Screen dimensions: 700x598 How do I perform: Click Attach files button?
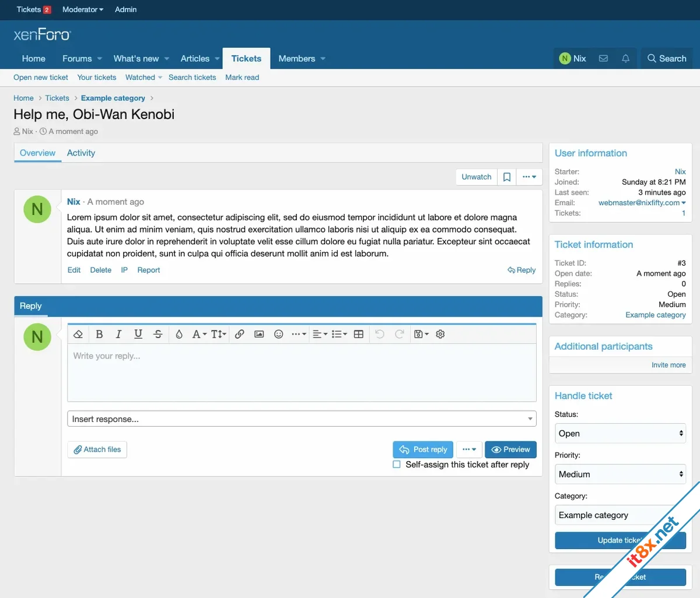[97, 449]
